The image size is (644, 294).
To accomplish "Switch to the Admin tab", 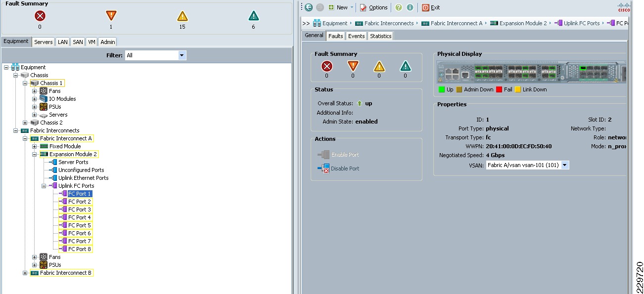I will [x=108, y=42].
